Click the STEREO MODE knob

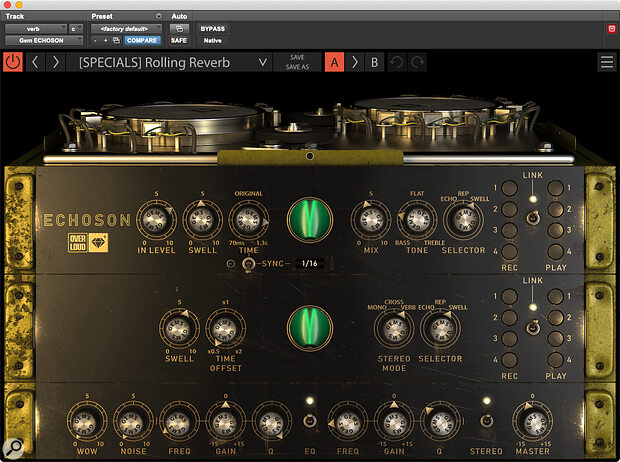coord(394,329)
